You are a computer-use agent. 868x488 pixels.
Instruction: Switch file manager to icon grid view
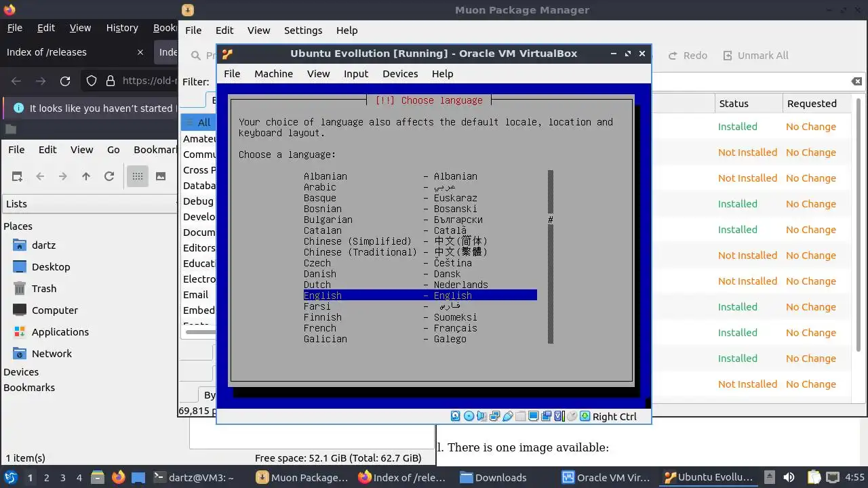pos(138,176)
